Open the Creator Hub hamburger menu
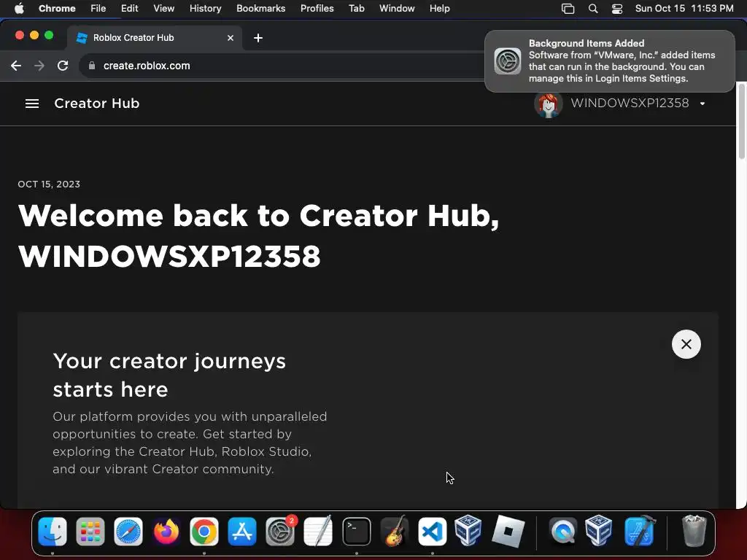 [x=32, y=104]
